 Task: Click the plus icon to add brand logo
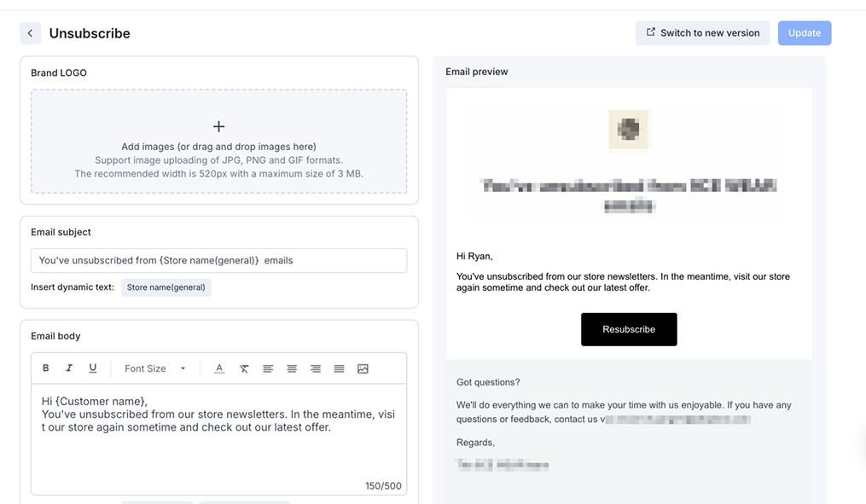coord(219,126)
